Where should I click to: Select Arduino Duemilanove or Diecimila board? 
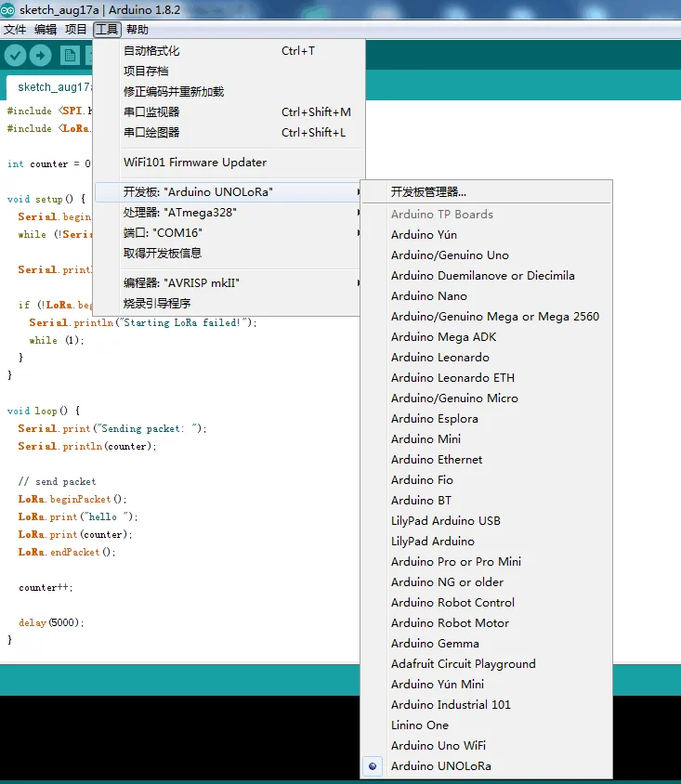click(486, 276)
